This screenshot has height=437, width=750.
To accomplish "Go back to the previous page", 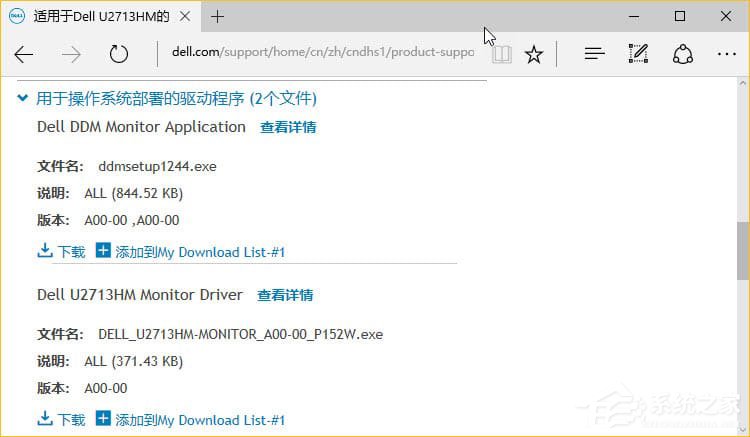I will [x=23, y=55].
